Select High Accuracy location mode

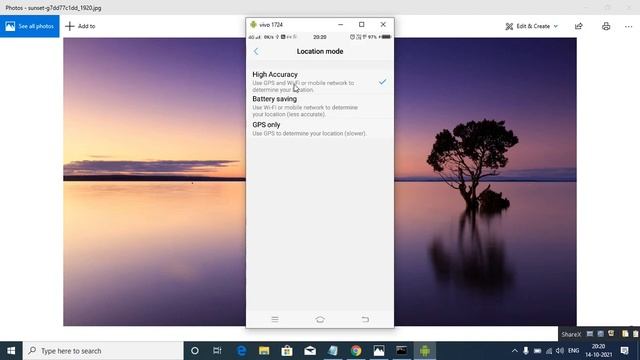pyautogui.click(x=320, y=82)
